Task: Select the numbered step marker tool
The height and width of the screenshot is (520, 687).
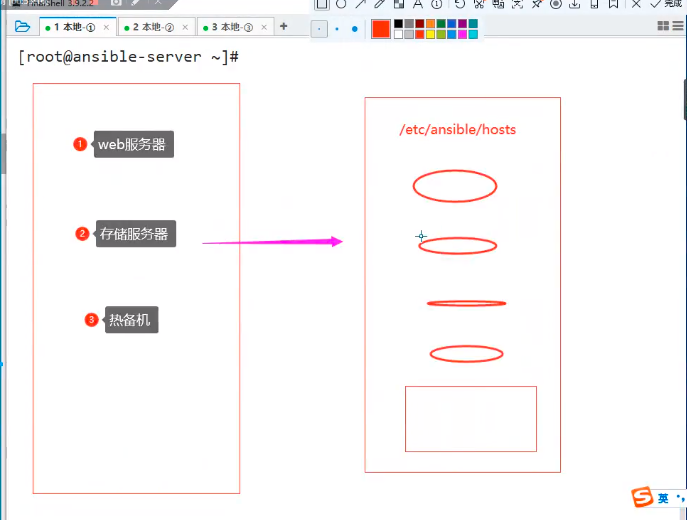Action: click(x=436, y=4)
